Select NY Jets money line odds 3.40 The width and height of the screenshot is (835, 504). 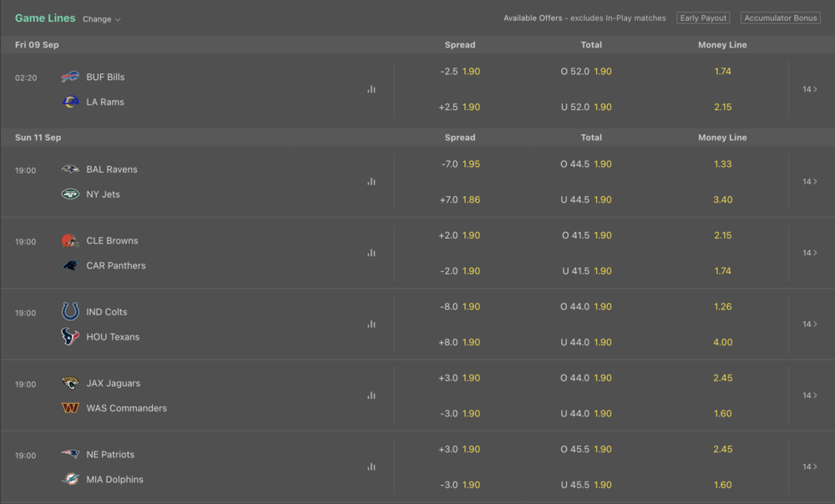point(722,200)
